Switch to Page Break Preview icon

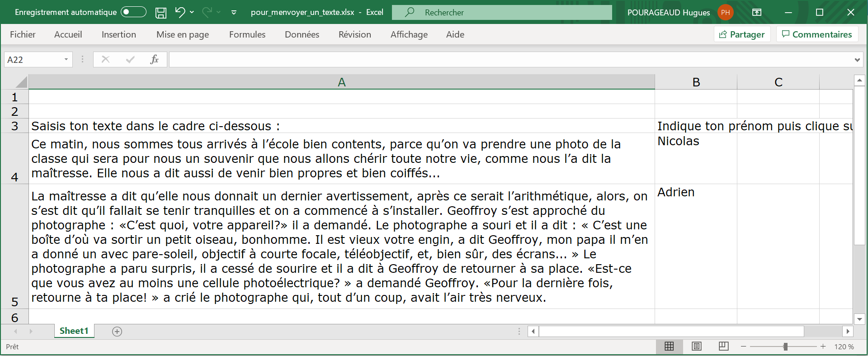(723, 347)
